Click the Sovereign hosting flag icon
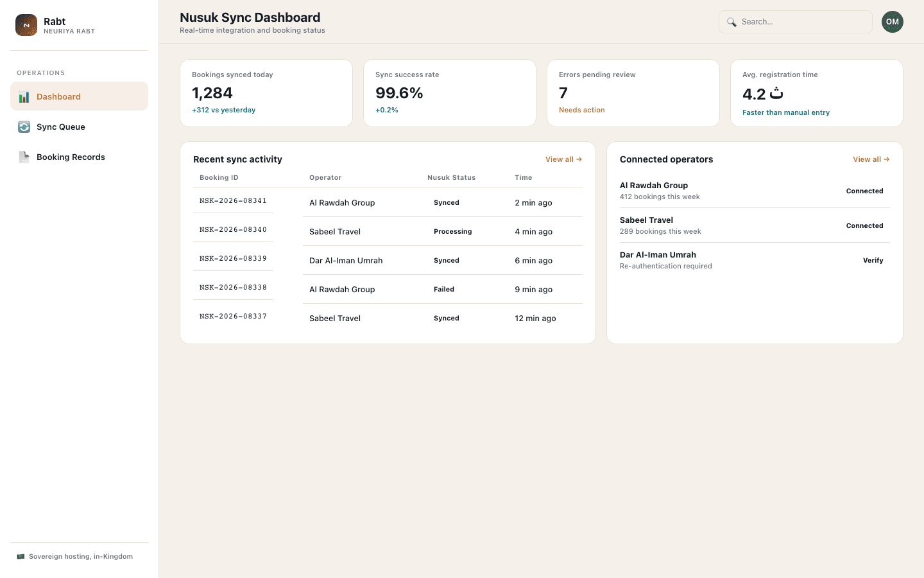This screenshot has width=924, height=578. [x=21, y=557]
